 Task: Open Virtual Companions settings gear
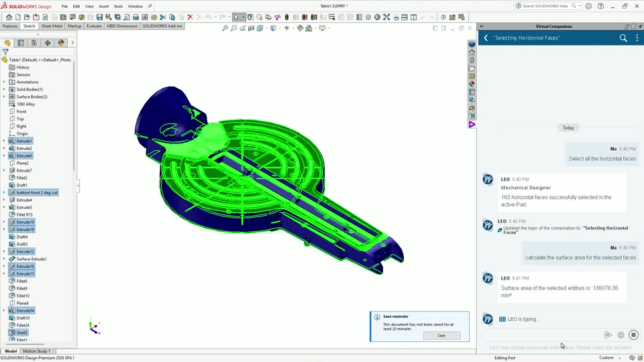coord(633,26)
